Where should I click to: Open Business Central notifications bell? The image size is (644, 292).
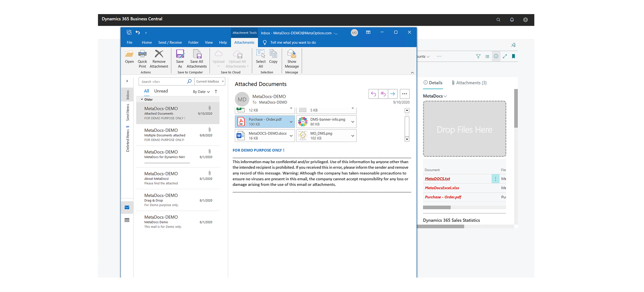(512, 20)
